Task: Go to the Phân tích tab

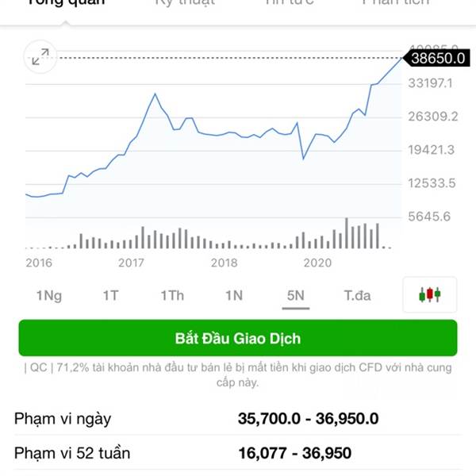Action: (396, 2)
